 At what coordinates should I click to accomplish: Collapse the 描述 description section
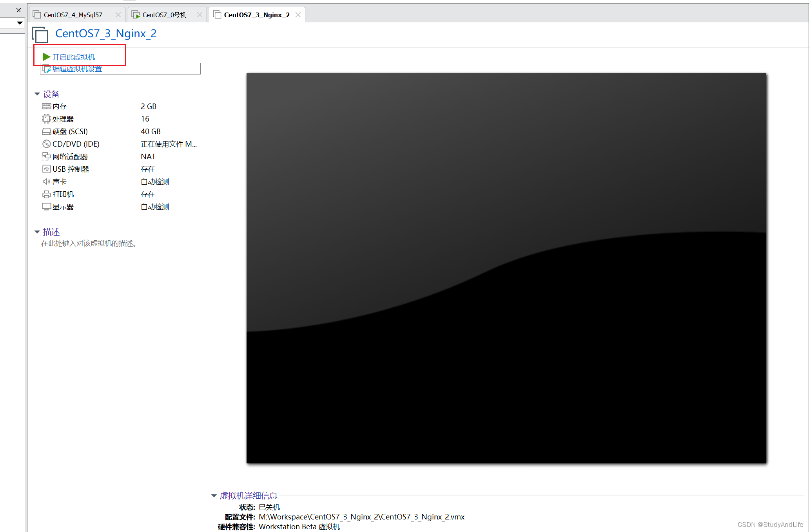[x=37, y=232]
